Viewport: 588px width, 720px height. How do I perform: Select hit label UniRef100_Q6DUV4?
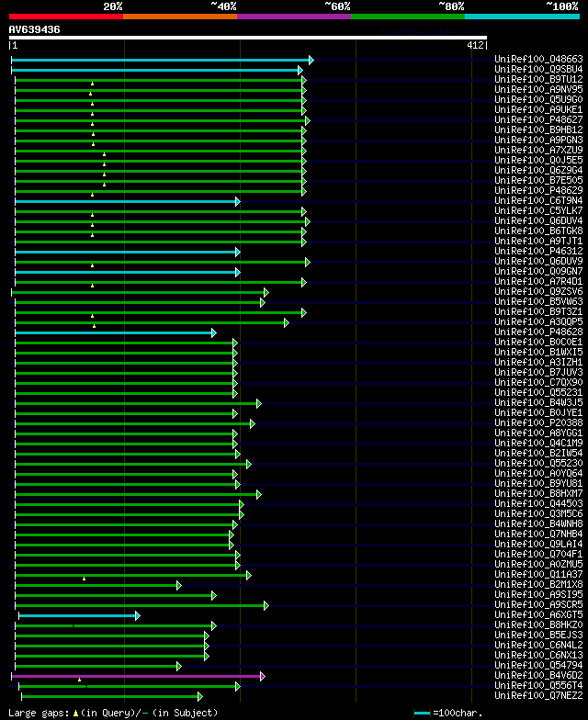538,220
